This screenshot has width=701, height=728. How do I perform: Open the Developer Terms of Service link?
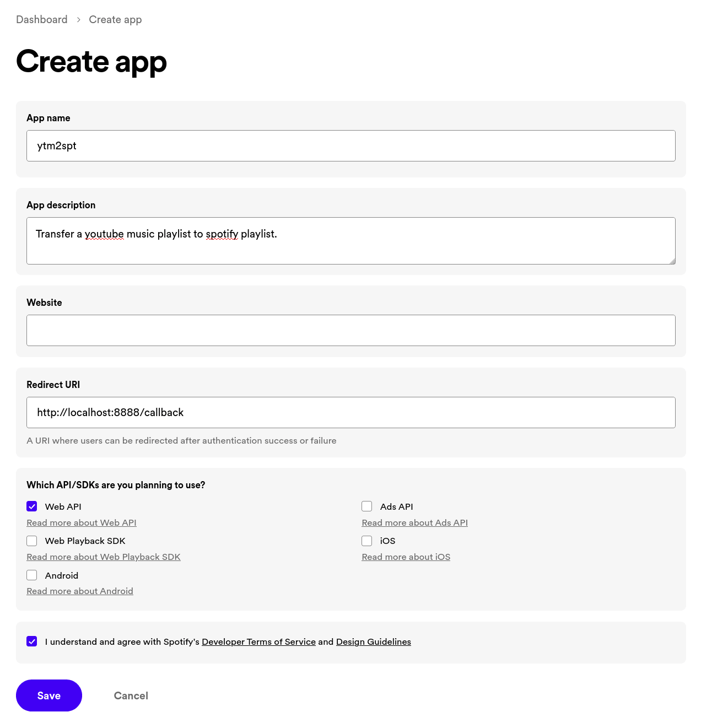258,641
